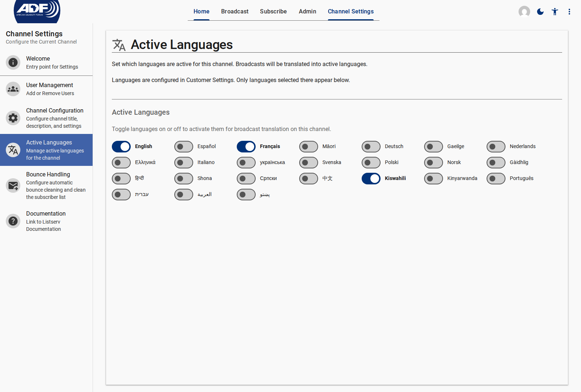Click the Documentation question mark icon
Screen dimensions: 581x392
coord(13,221)
